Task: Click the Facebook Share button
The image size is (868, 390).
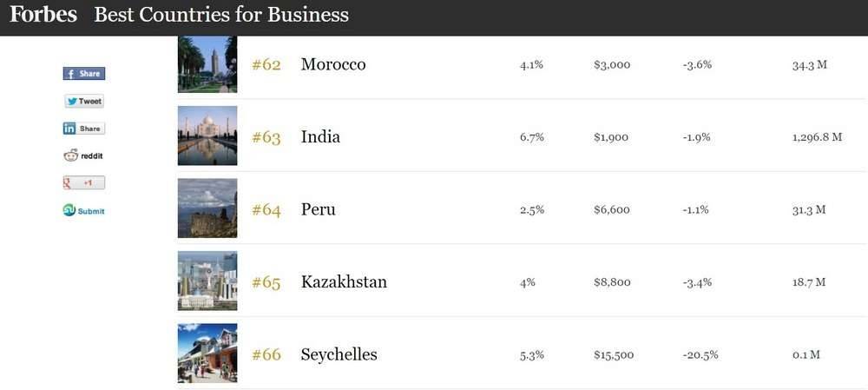Action: click(83, 74)
